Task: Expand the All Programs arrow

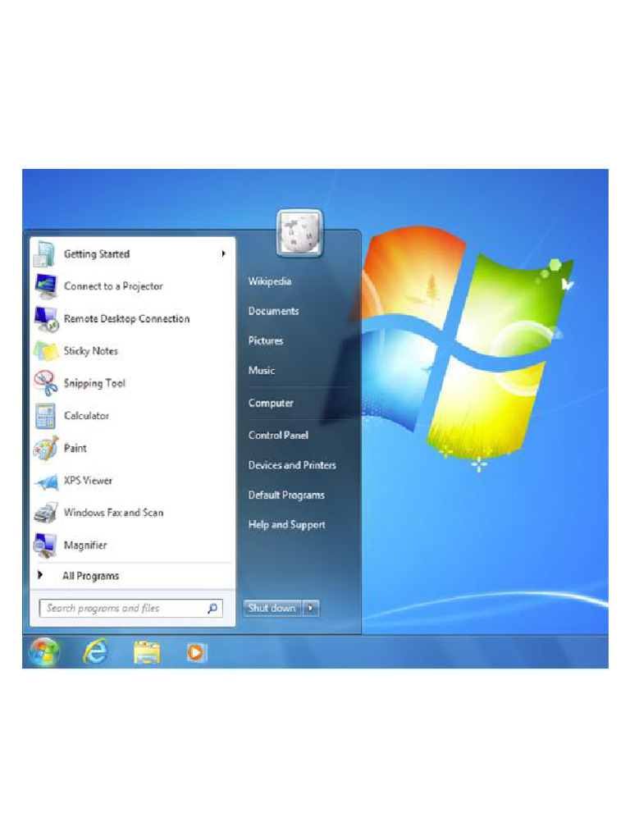Action: tap(39, 575)
